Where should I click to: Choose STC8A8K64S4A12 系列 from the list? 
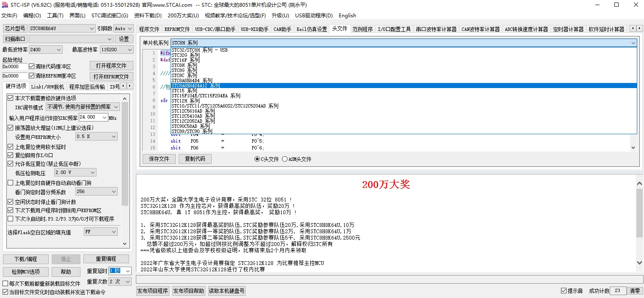click(404, 86)
